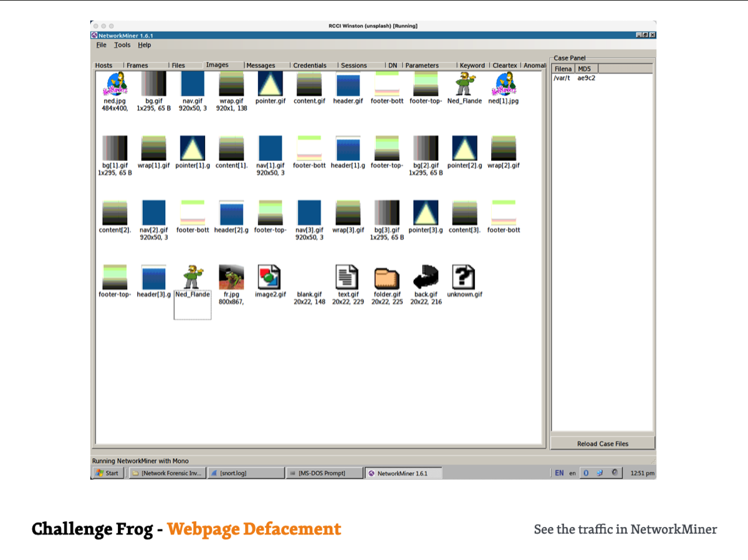Click the Start button in taskbar

click(107, 473)
